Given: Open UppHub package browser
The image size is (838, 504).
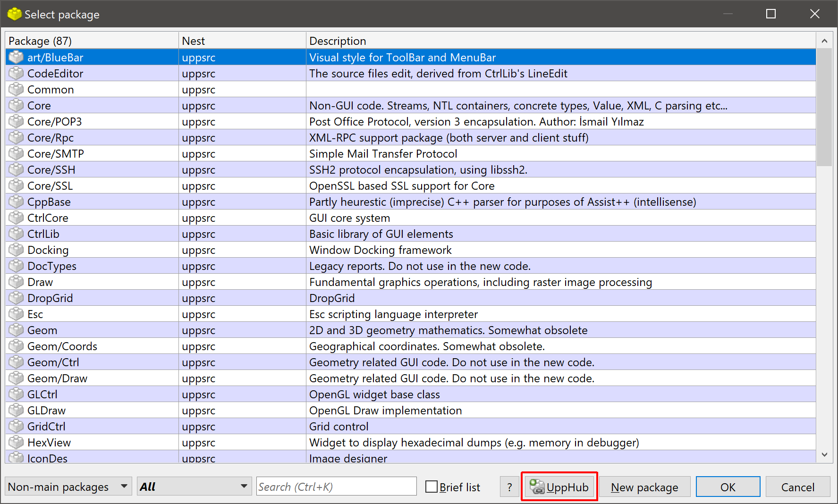Looking at the screenshot, I should [x=559, y=487].
